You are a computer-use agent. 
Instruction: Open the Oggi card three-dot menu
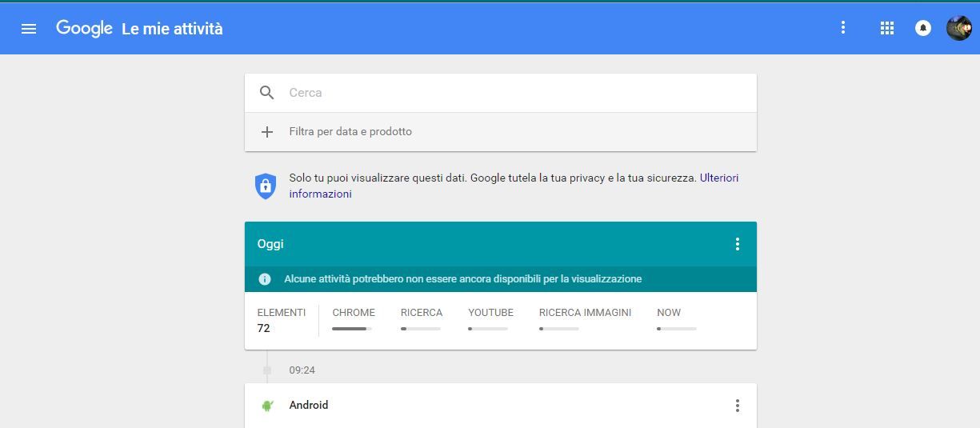coord(738,244)
